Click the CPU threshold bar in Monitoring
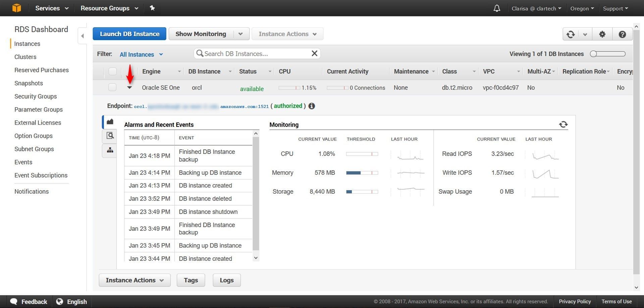Screen dimensions: 644x308 (362, 154)
